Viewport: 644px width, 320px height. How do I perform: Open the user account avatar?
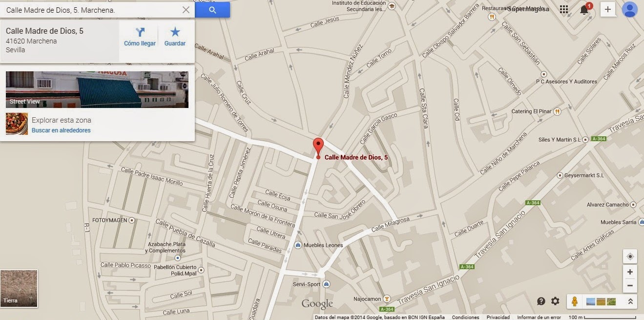point(630,9)
